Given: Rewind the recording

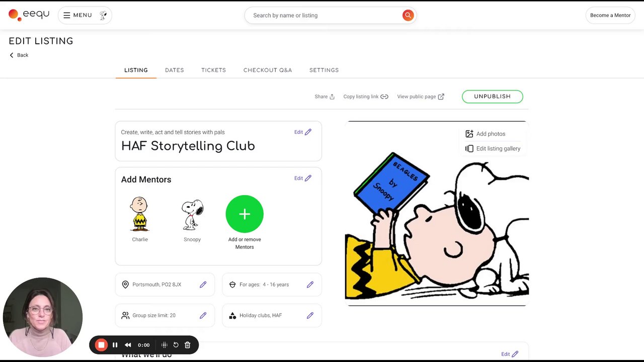Looking at the screenshot, I should [128, 345].
